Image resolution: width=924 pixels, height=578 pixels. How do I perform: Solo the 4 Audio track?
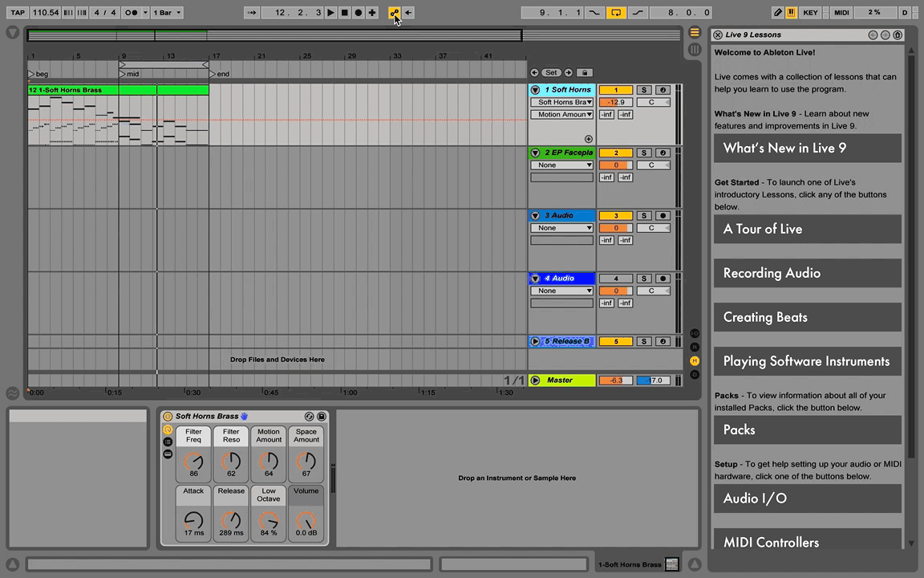pyautogui.click(x=644, y=279)
